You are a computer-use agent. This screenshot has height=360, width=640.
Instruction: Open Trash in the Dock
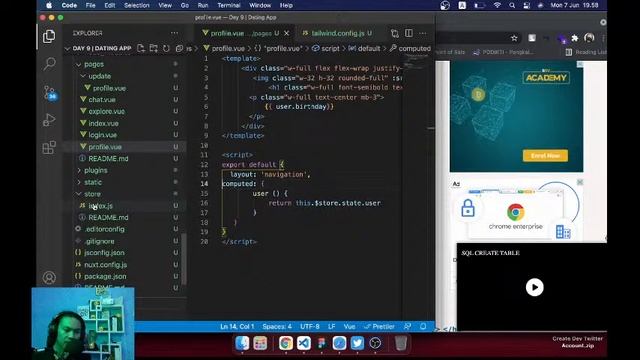point(401,343)
